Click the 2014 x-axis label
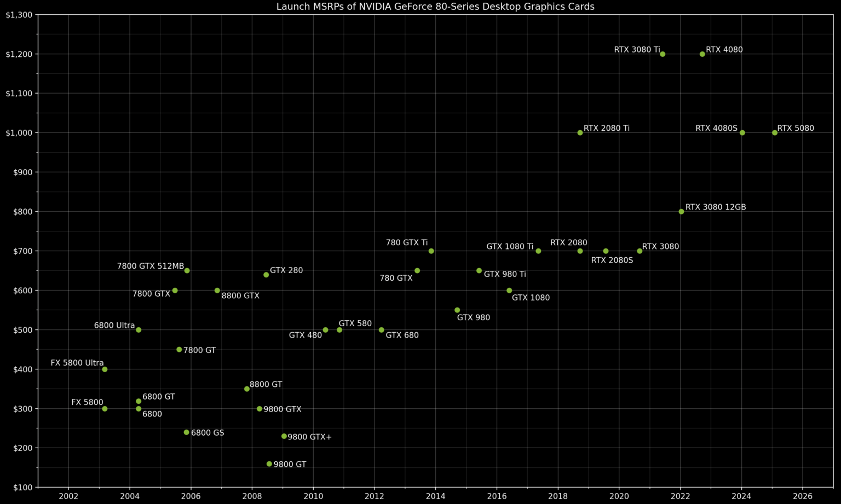841x504 pixels. (x=435, y=497)
